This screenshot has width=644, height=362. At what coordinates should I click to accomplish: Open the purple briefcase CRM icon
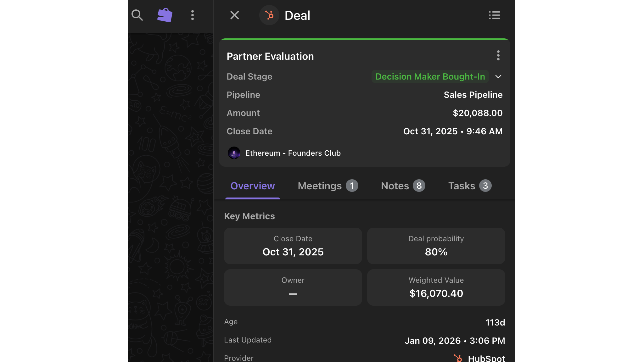point(165,15)
